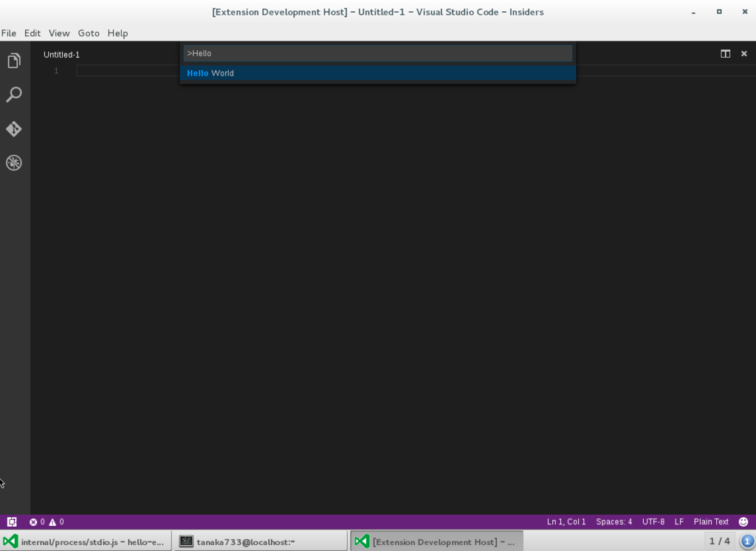Maximize the Visual Studio Code window
The image size is (756, 551).
719,12
